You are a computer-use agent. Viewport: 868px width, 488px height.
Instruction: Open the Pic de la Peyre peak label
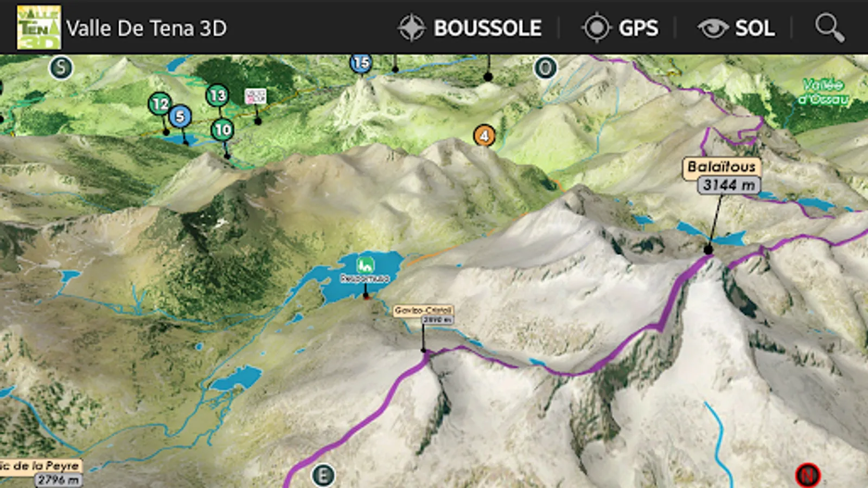(x=41, y=472)
